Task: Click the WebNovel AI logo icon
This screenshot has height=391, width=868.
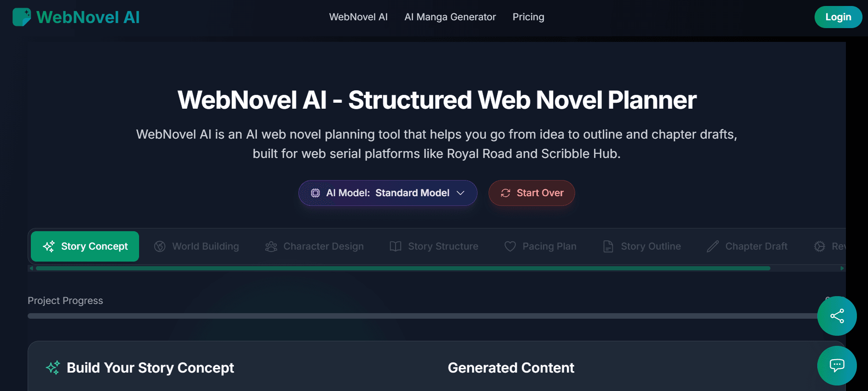Action: click(x=22, y=17)
